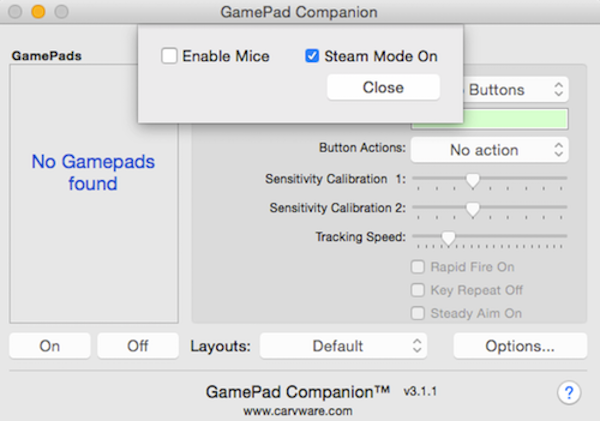
Task: Uncheck the Steam Mode On checkbox
Action: [x=312, y=57]
